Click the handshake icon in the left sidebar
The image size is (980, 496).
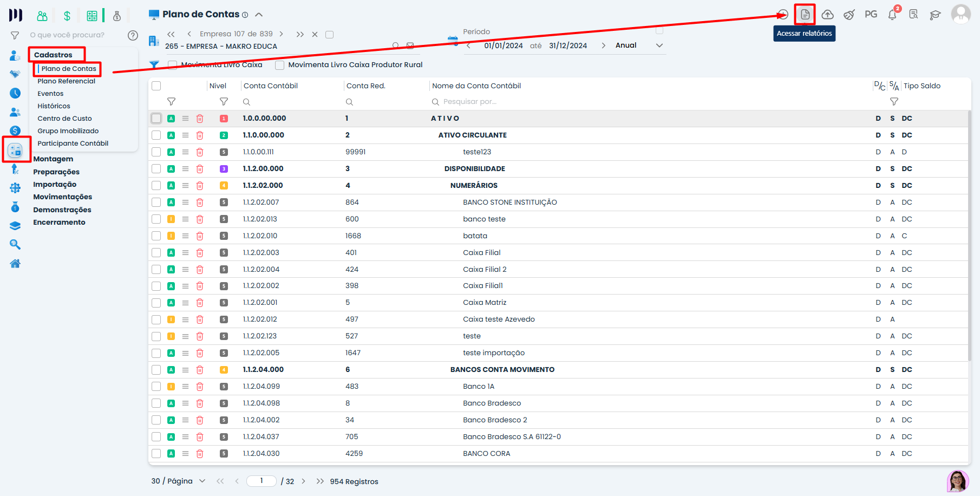(15, 74)
